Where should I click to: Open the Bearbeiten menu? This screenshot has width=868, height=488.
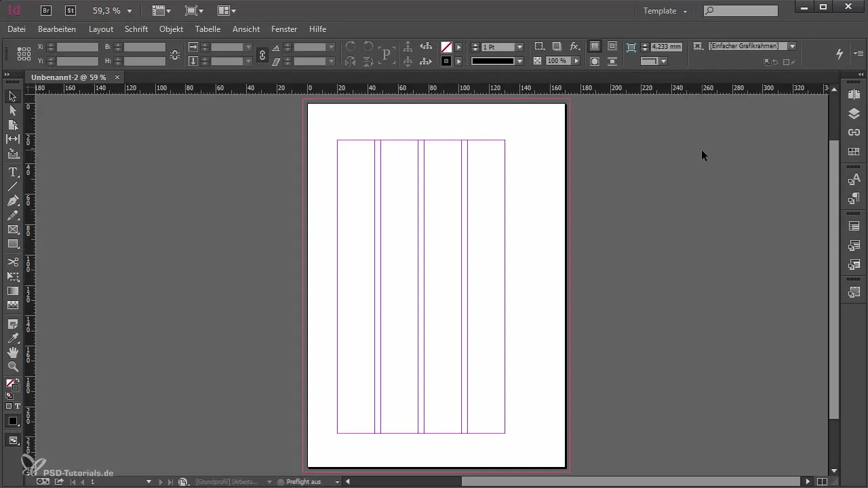tap(57, 29)
